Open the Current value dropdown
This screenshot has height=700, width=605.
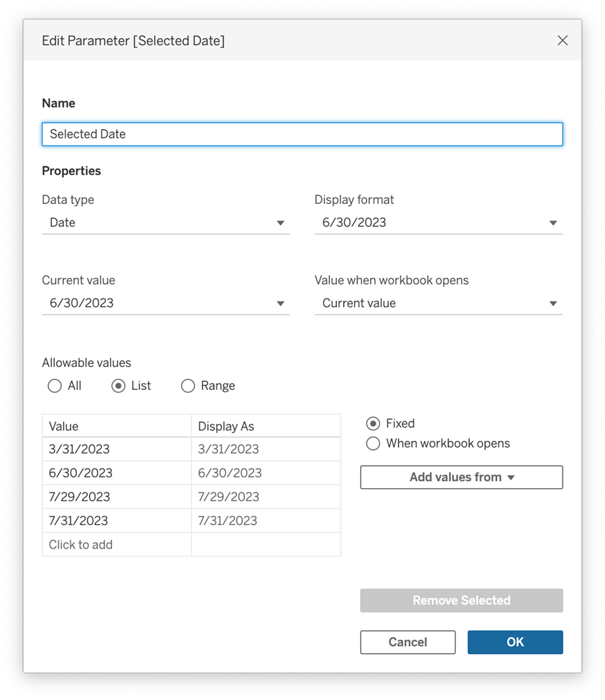[166, 303]
